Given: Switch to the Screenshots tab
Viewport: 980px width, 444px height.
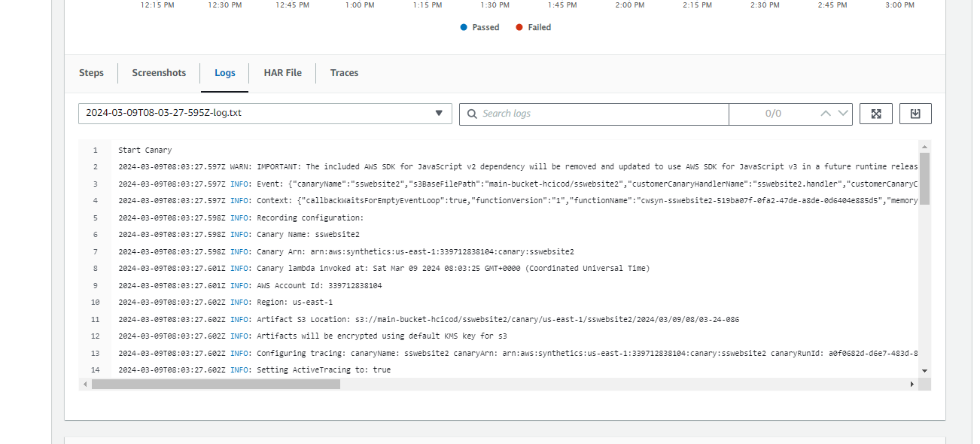Looking at the screenshot, I should click(x=159, y=73).
